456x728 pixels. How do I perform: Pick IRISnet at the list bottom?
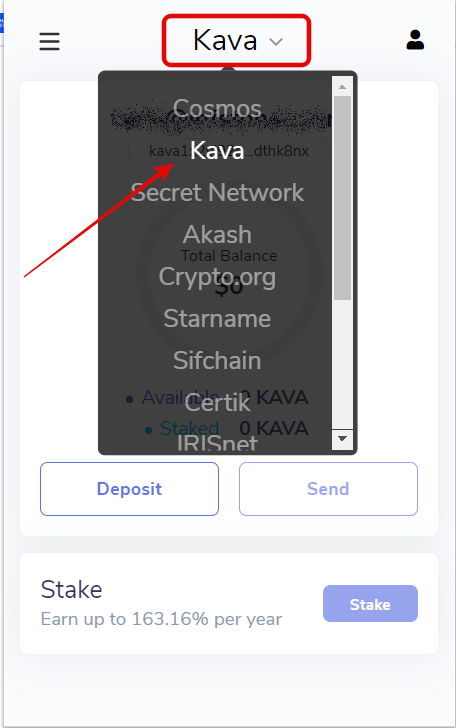[217, 443]
